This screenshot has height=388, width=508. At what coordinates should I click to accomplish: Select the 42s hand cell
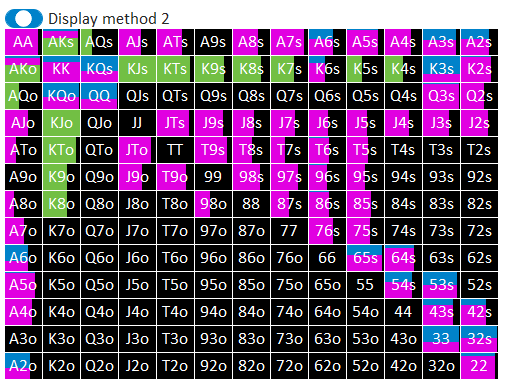479,312
